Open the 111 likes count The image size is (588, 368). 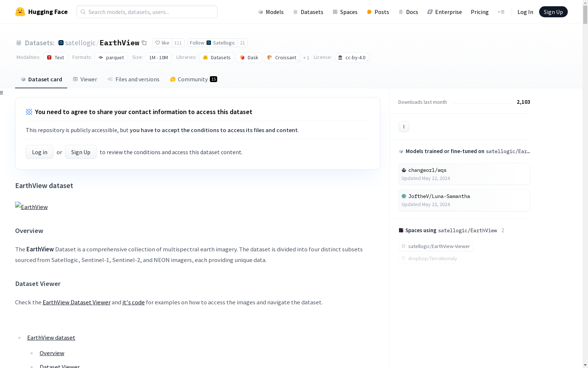[178, 43]
